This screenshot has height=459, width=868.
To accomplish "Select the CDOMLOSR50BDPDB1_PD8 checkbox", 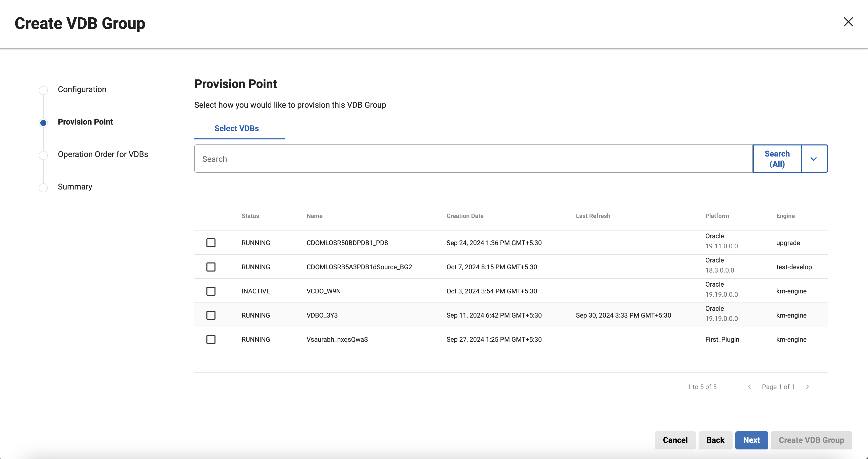I will click(x=211, y=243).
